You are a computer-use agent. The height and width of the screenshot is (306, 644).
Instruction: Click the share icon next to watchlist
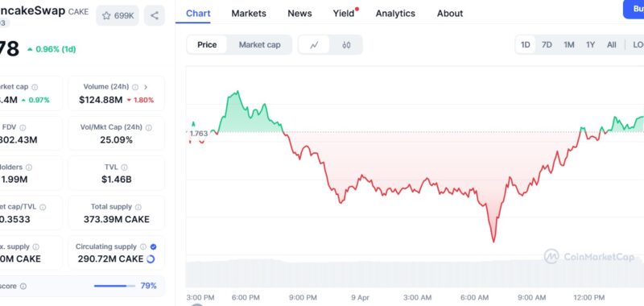pos(155,15)
